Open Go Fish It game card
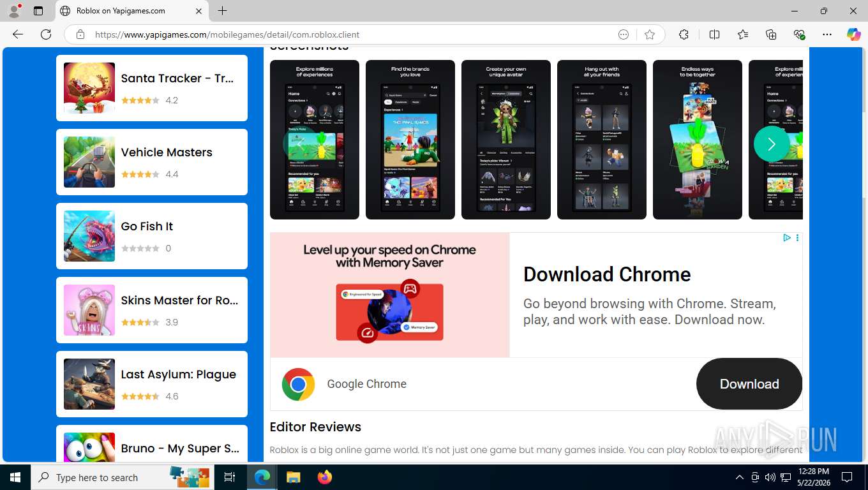This screenshot has height=490, width=868. [x=152, y=236]
